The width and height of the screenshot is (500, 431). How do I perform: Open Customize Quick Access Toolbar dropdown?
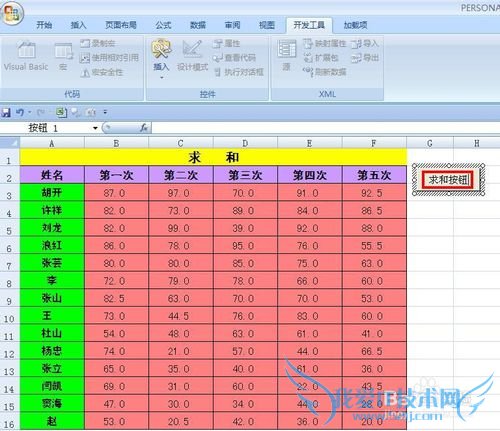(105, 112)
